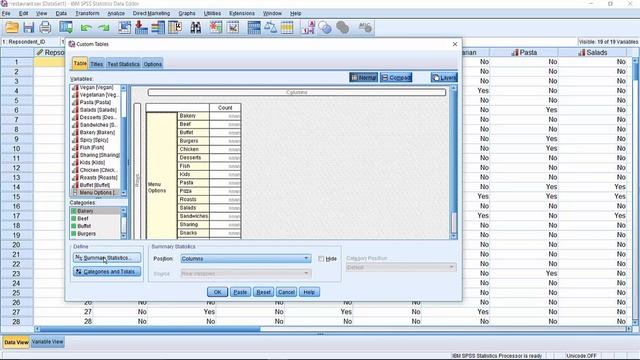Insert variable toolbar icon
Screen dimensions: 640x360
click(x=233, y=28)
